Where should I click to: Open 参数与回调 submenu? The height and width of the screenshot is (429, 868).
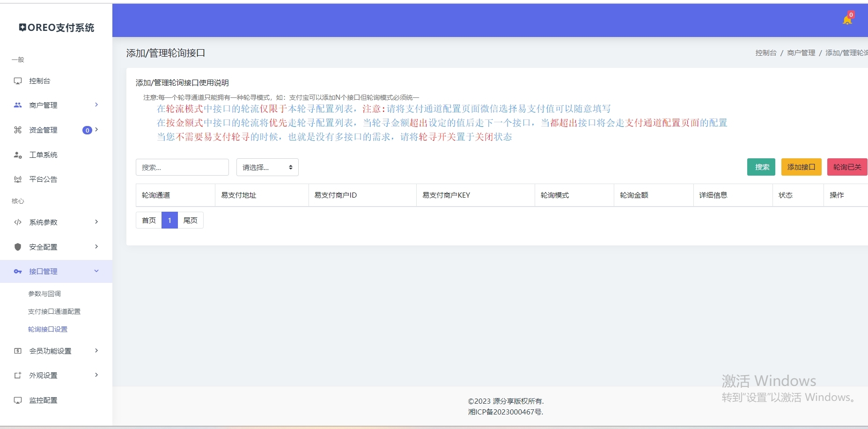click(x=44, y=294)
